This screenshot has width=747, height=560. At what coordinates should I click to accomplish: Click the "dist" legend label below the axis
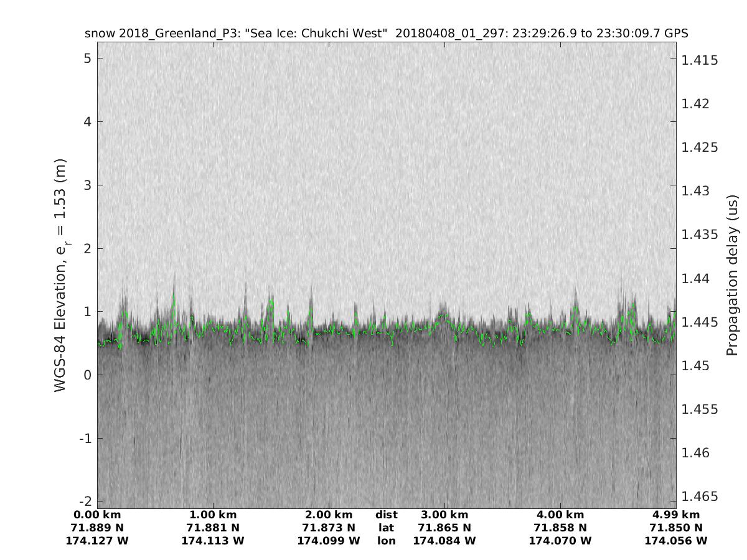pos(386,515)
